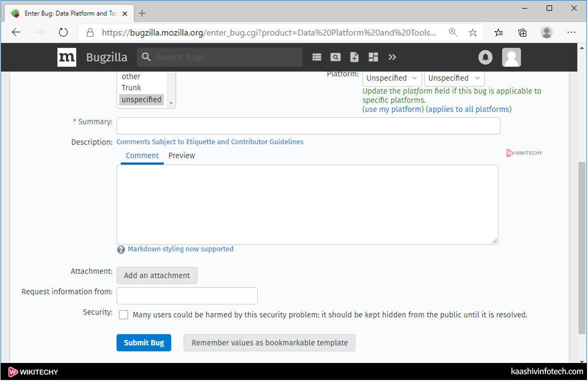This screenshot has width=588, height=381.
Task: Click the advanced search icon in header
Action: click(x=336, y=57)
